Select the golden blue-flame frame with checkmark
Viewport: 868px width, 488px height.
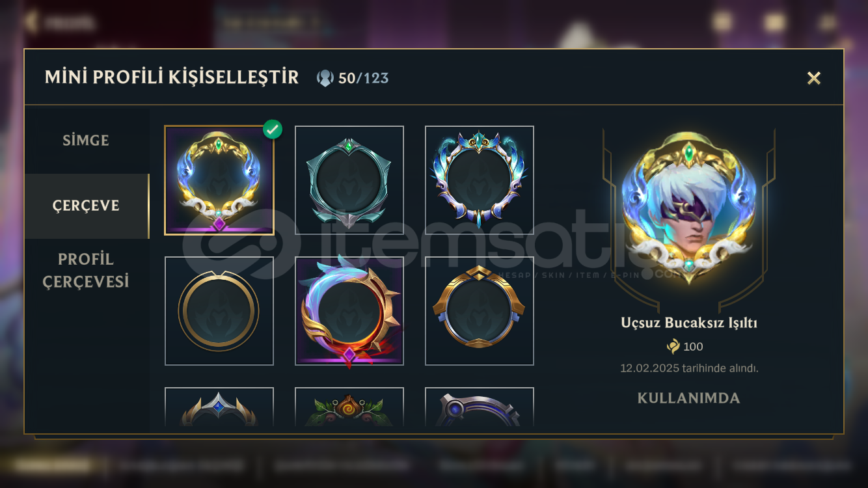pos(219,180)
